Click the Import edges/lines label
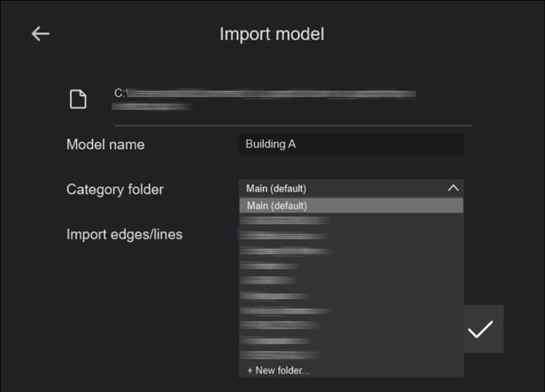The width and height of the screenshot is (545, 392). pyautogui.click(x=124, y=235)
